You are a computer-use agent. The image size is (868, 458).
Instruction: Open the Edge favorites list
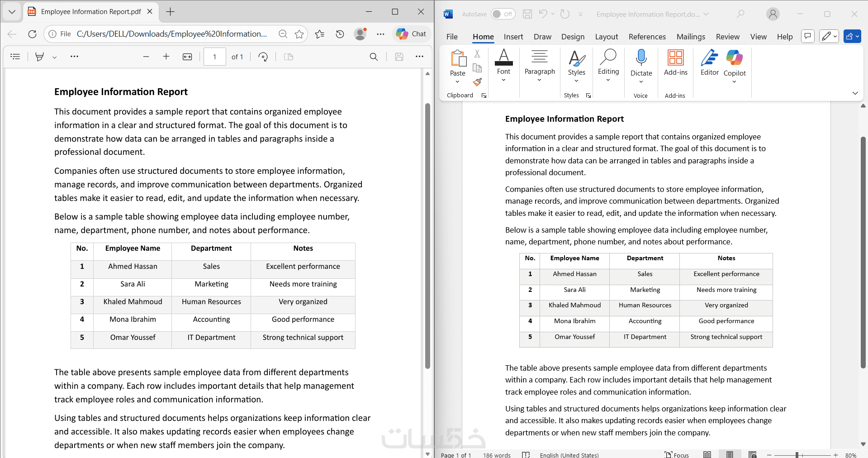tap(320, 34)
